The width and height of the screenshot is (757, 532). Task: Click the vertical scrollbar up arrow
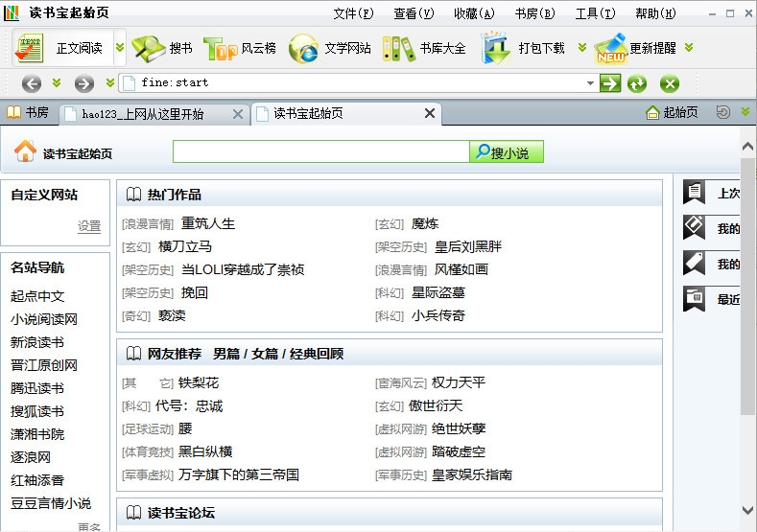[x=747, y=146]
